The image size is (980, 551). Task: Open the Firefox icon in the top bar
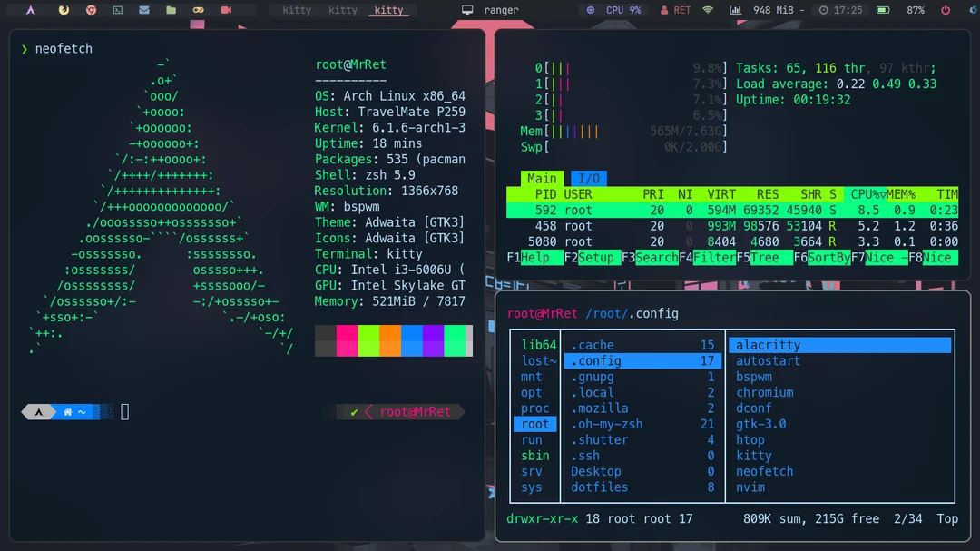pyautogui.click(x=63, y=9)
